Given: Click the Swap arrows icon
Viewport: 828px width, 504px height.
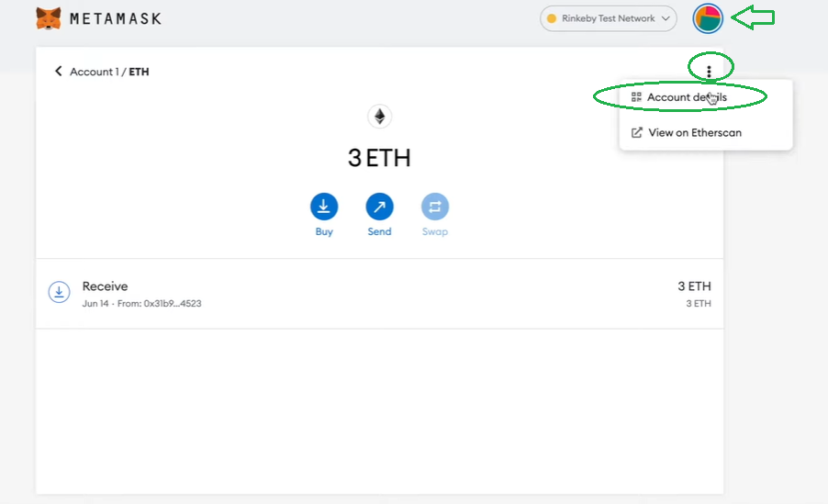Looking at the screenshot, I should click(x=435, y=207).
